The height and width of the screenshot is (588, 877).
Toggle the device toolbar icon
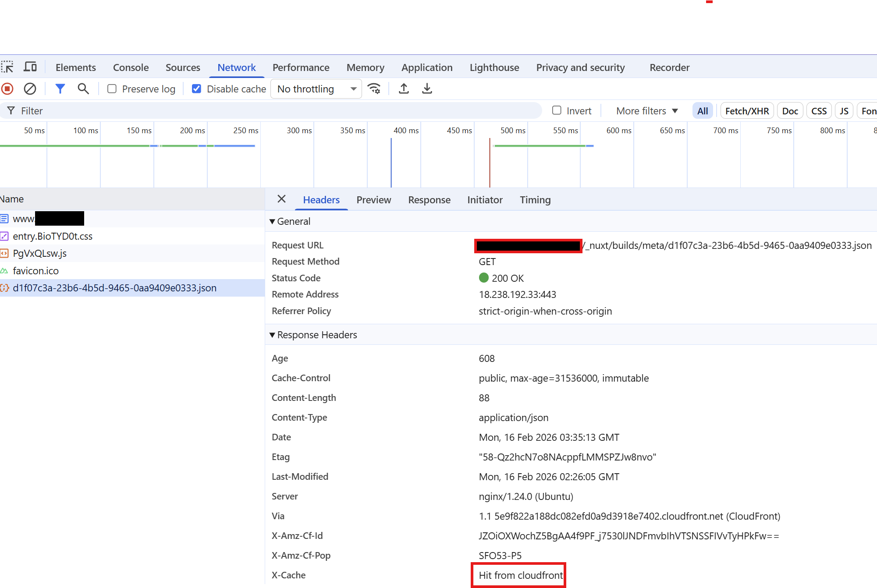coord(30,67)
